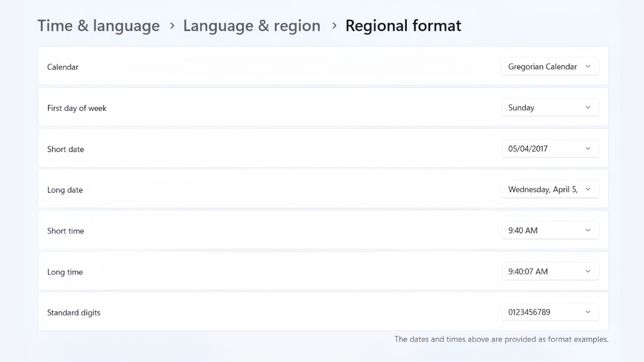The image size is (644, 362).
Task: Click the chevron icon beside 0123456789
Action: pyautogui.click(x=588, y=312)
